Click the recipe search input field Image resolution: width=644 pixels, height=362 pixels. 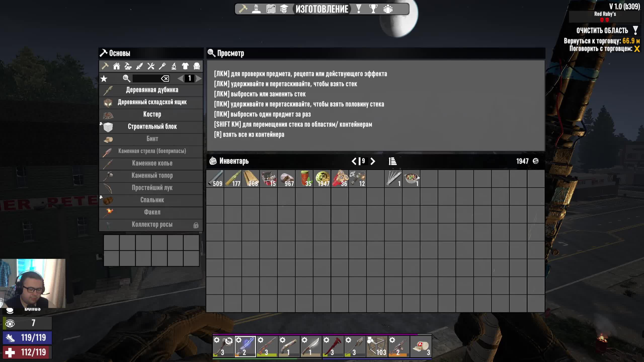coord(146,79)
